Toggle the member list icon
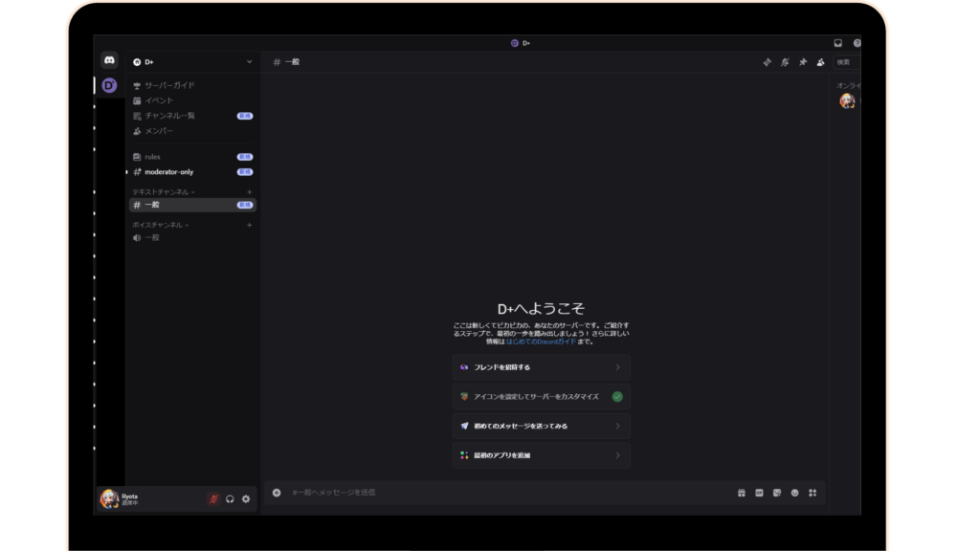 (x=820, y=62)
